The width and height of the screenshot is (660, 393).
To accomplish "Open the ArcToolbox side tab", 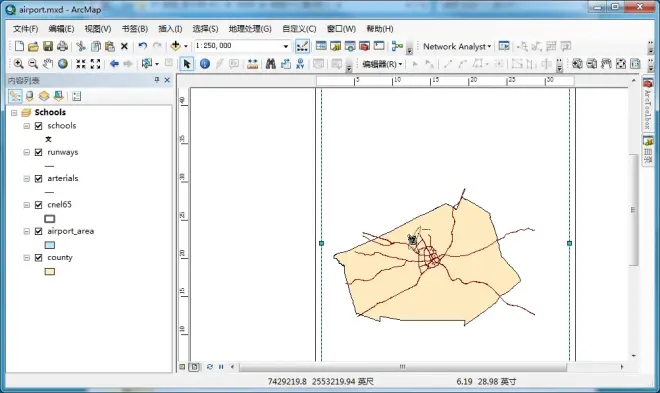I will [647, 104].
